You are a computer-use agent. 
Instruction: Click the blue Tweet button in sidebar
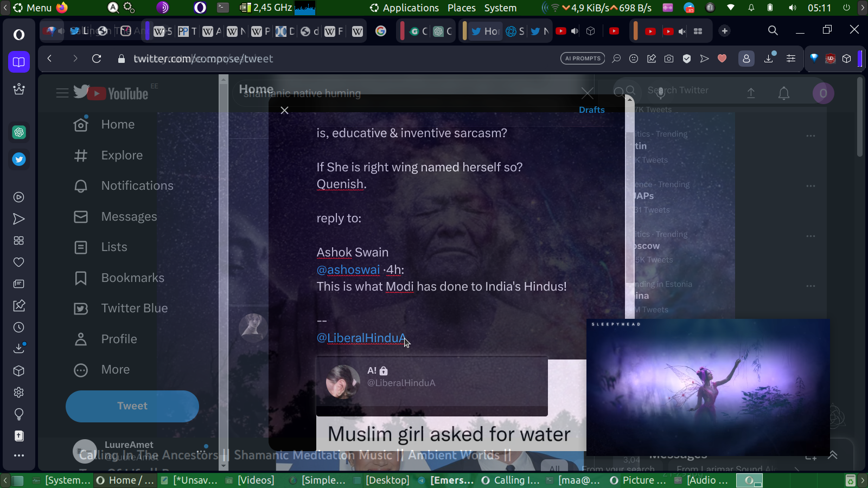point(132,406)
